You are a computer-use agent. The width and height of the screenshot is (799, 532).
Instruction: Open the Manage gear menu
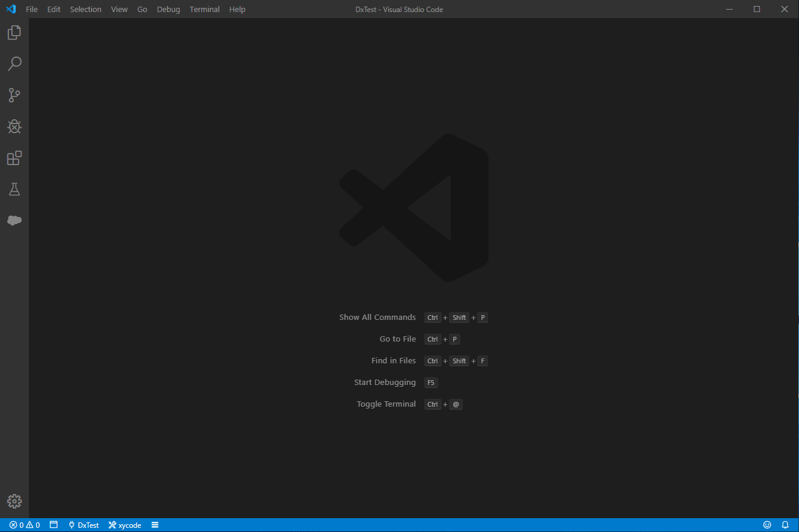(14, 501)
